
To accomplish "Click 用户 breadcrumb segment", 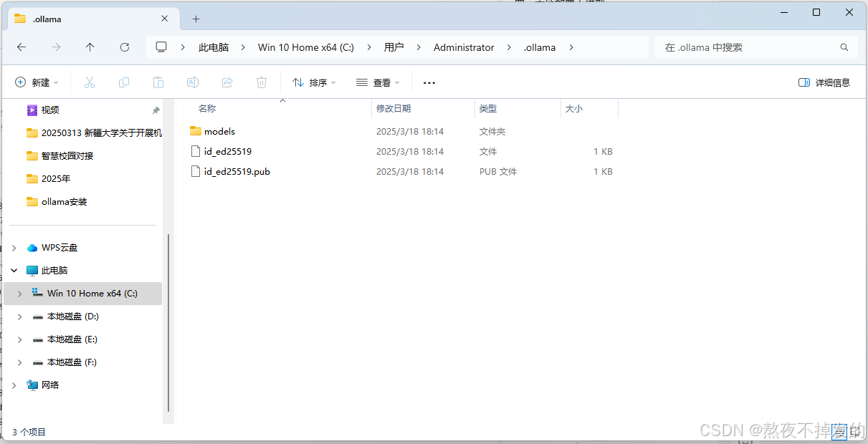I will pos(394,47).
